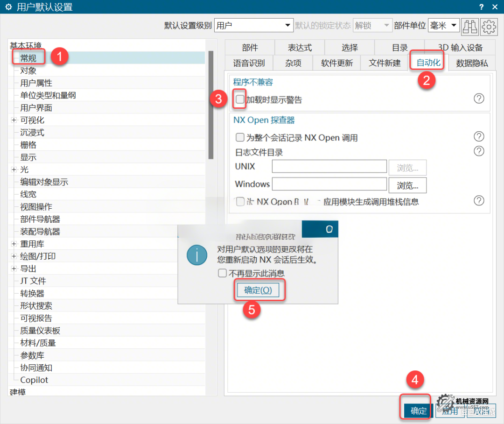Click 浏览 beside the Windows field
This screenshot has width=504, height=424.
407,185
